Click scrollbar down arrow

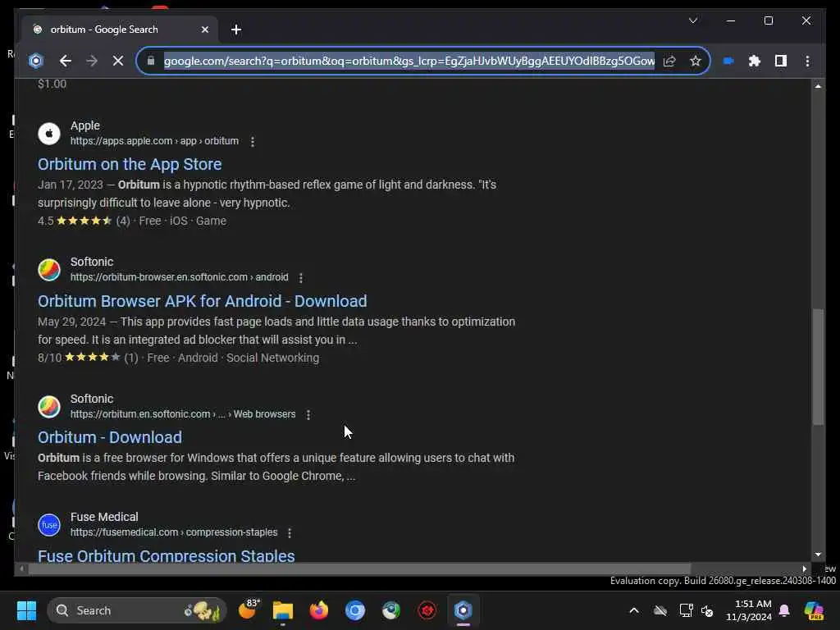pyautogui.click(x=818, y=555)
